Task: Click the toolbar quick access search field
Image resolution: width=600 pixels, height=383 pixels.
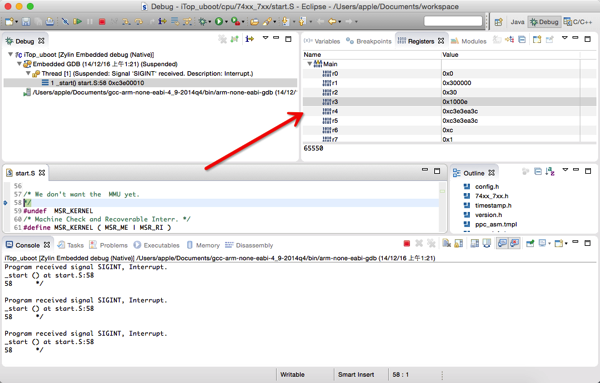Action: pyautogui.click(x=453, y=21)
